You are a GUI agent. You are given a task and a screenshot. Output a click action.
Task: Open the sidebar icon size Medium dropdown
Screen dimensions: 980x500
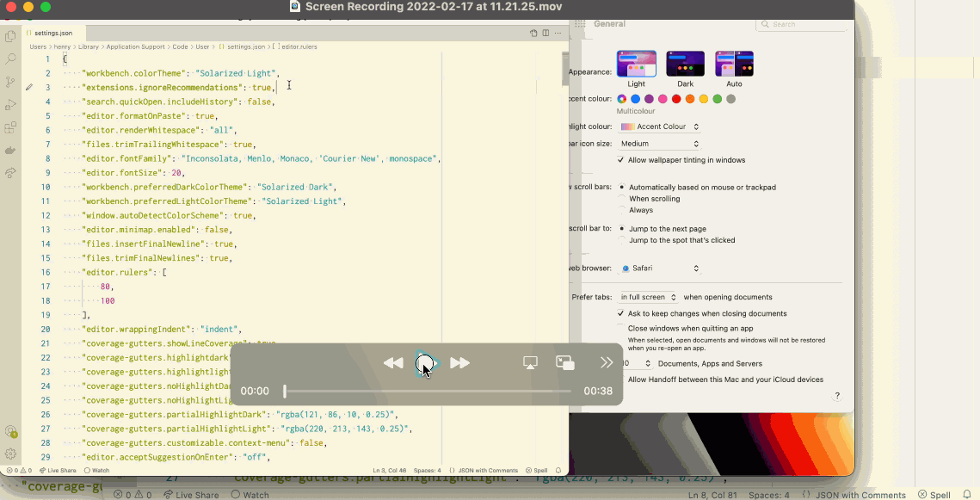659,144
